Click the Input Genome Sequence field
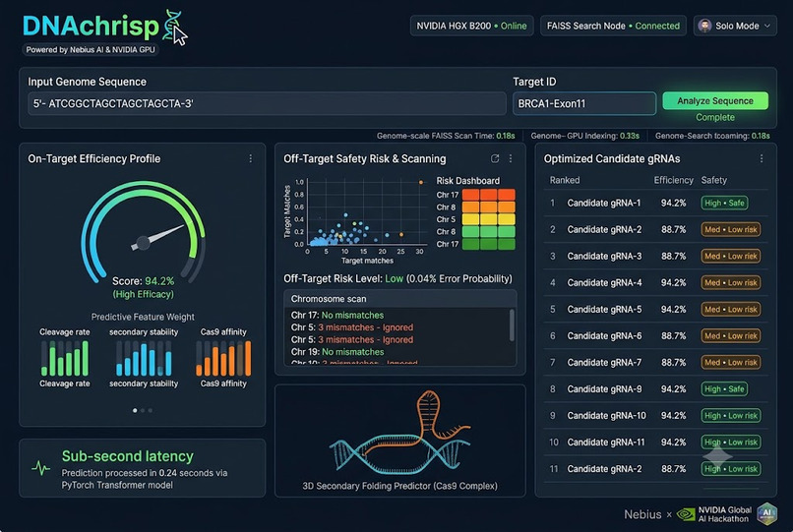 click(267, 103)
